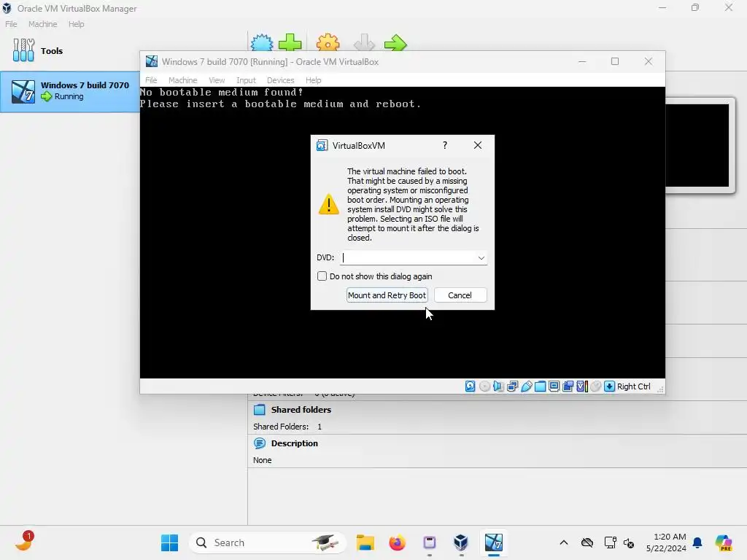
Task: Click the mouse integration status icon
Action: tap(595, 386)
